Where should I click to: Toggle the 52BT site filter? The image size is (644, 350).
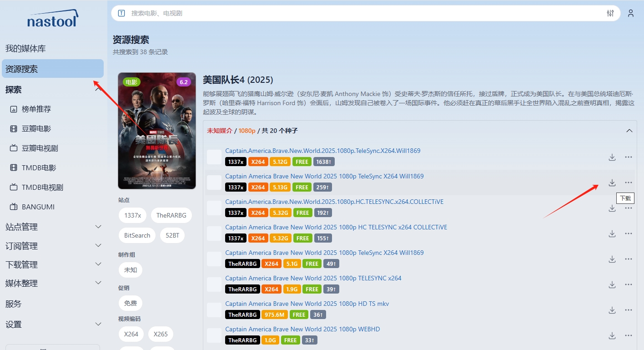click(x=172, y=235)
